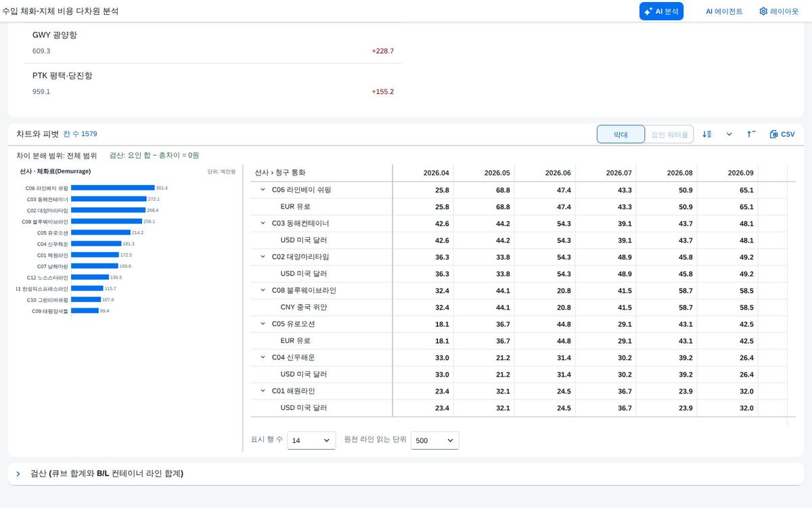This screenshot has width=812, height=508.
Task: Click the +228.7 variance value
Action: [x=382, y=51]
